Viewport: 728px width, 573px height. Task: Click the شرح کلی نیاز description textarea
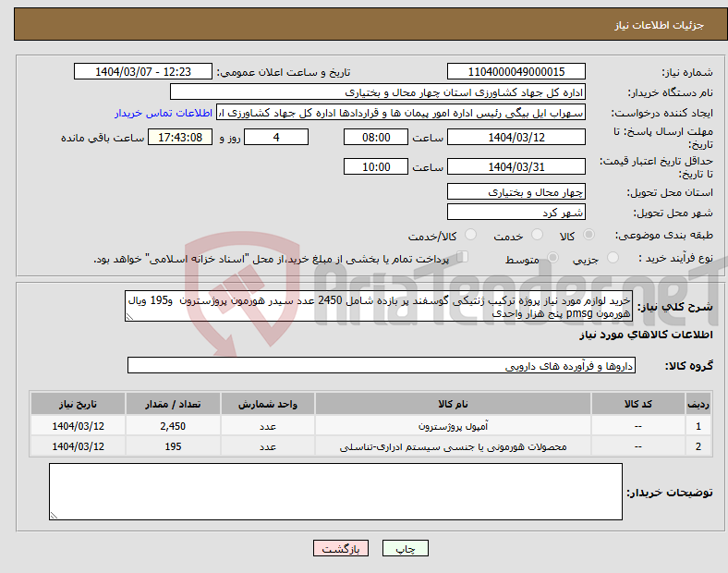pos(379,307)
